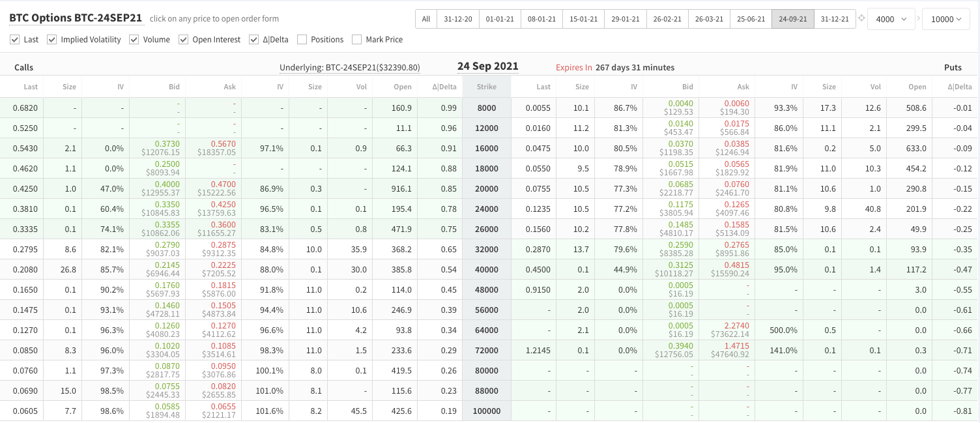The image size is (980, 423).
Task: Click call bid 0.2500 at strike 18000
Action: coord(167,164)
